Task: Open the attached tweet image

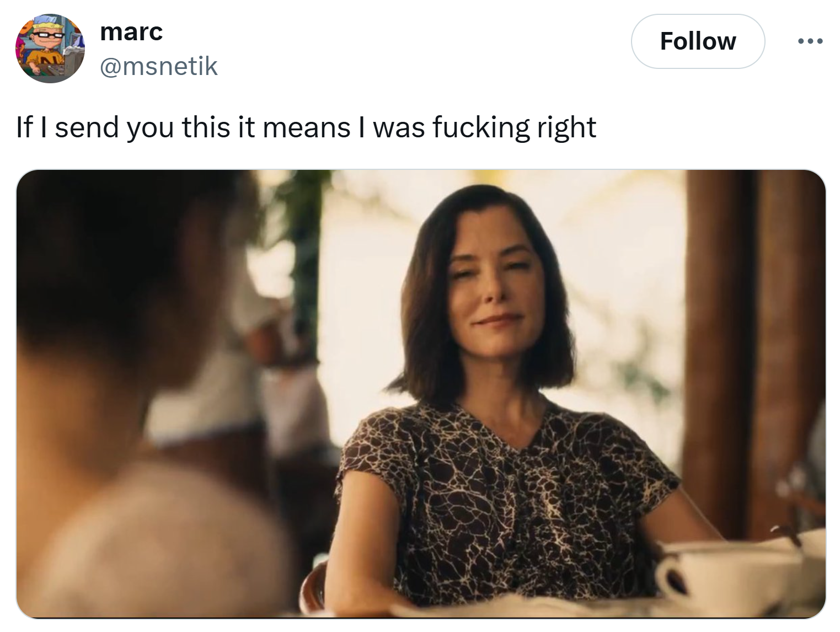Action: tap(421, 394)
